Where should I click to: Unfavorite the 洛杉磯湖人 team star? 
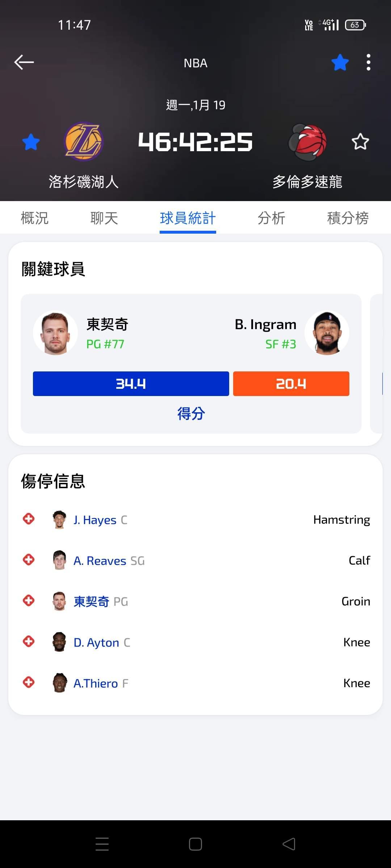tap(31, 142)
